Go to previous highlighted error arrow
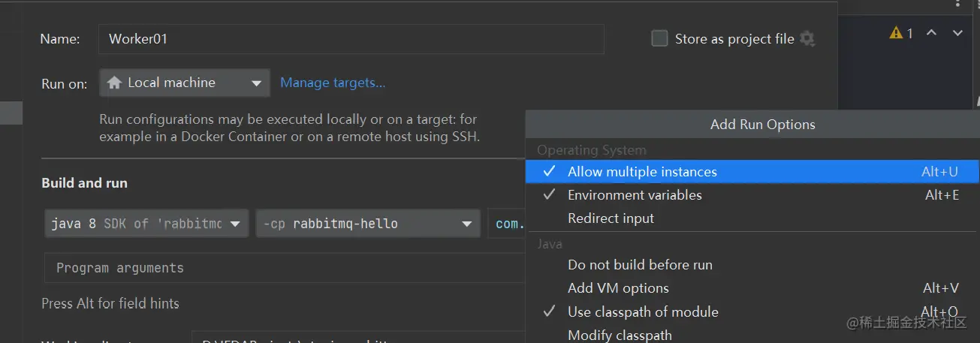The width and height of the screenshot is (980, 343). pyautogui.click(x=931, y=33)
